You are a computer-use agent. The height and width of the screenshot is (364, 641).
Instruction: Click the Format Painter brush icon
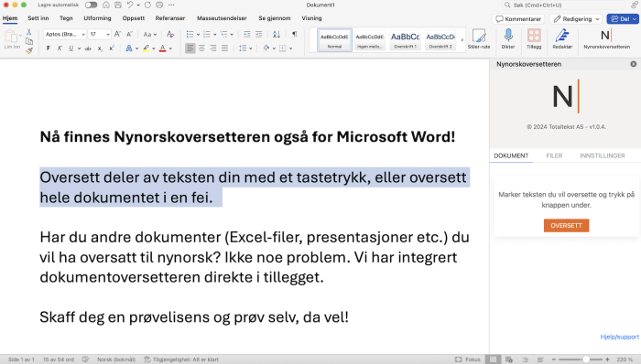coord(29,50)
